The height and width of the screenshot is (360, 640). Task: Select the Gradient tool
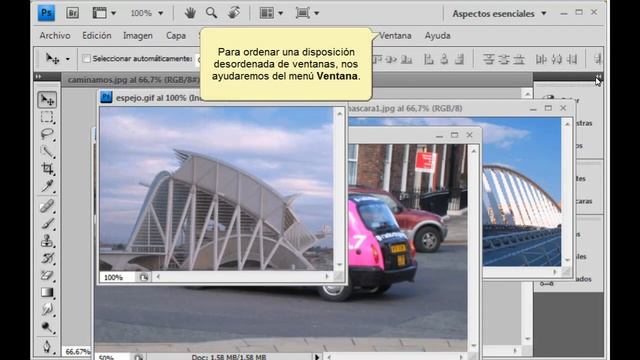(47, 293)
